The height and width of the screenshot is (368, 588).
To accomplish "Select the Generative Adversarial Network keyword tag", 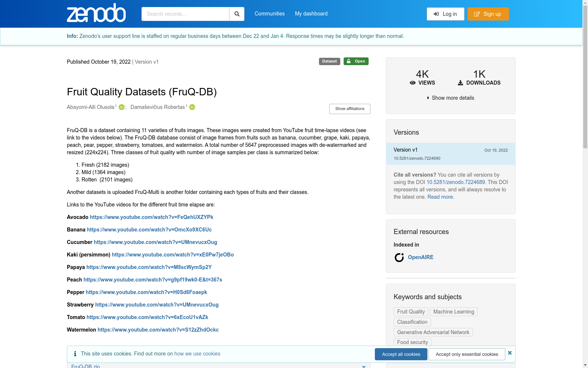I will point(433,332).
